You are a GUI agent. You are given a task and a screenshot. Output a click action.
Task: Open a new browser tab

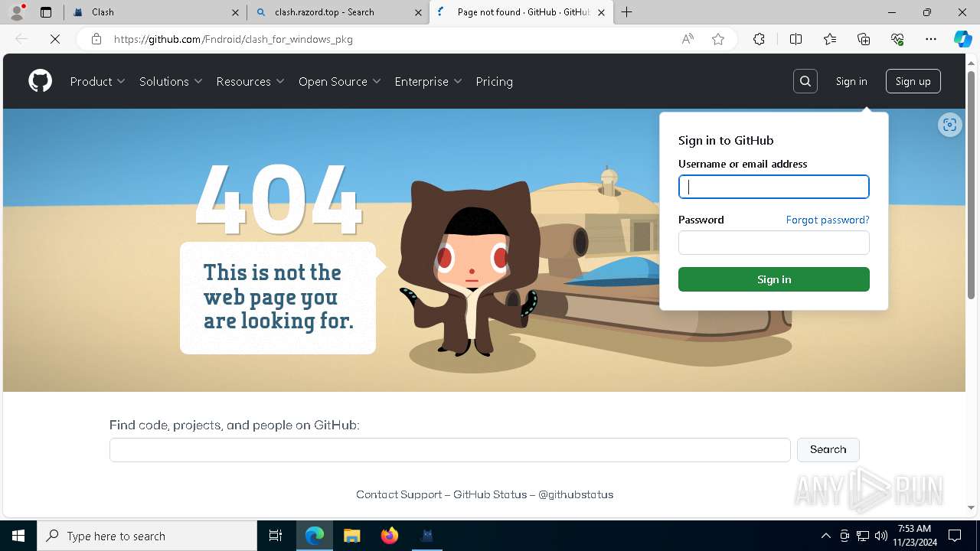point(627,12)
